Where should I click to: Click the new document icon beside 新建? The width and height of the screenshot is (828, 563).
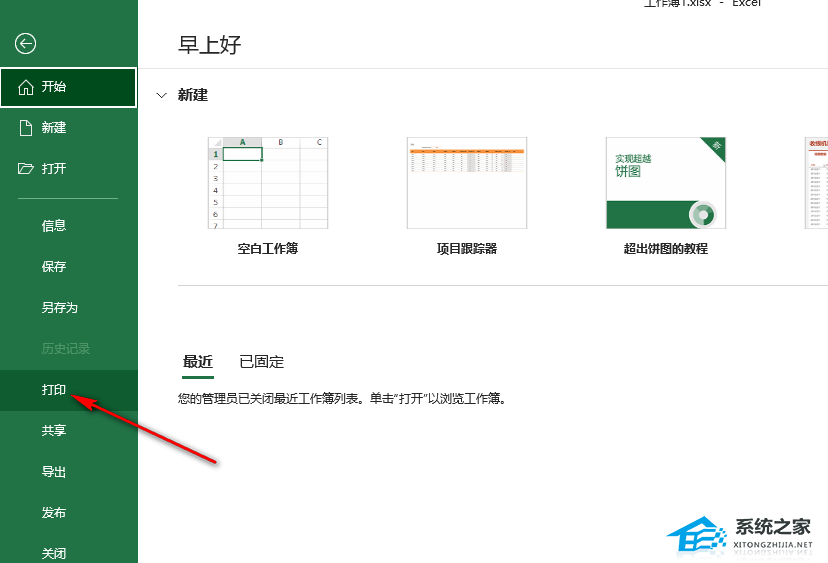(25, 128)
